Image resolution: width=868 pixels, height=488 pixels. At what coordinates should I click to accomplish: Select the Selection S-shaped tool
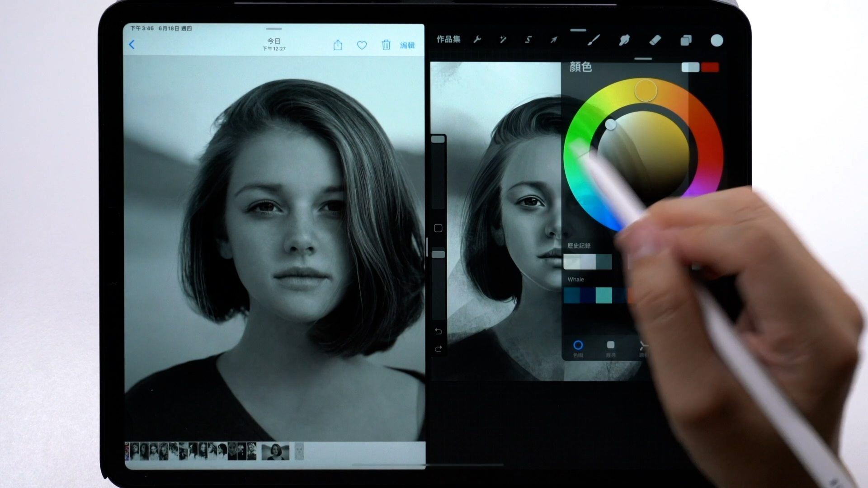(528, 40)
